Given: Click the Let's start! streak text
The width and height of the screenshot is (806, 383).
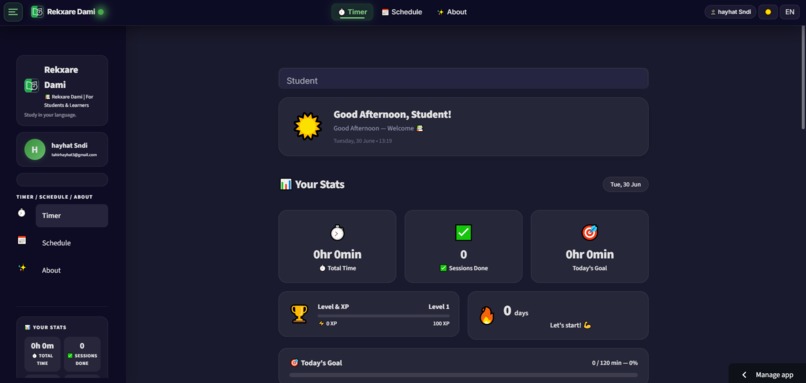Looking at the screenshot, I should point(570,325).
